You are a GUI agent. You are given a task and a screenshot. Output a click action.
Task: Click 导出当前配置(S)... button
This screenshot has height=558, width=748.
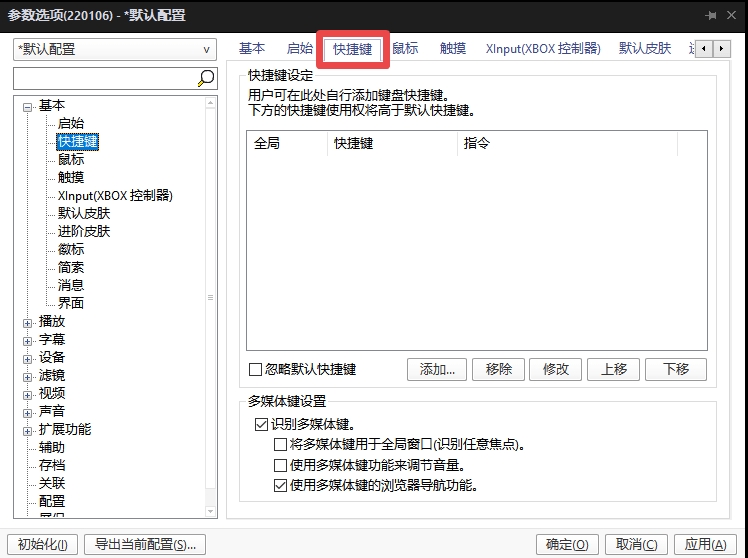145,544
